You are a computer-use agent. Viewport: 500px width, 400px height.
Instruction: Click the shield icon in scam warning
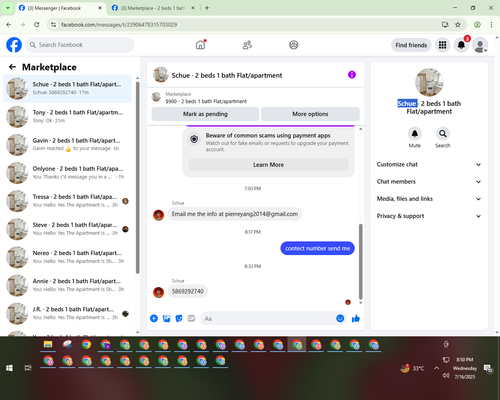(x=194, y=139)
